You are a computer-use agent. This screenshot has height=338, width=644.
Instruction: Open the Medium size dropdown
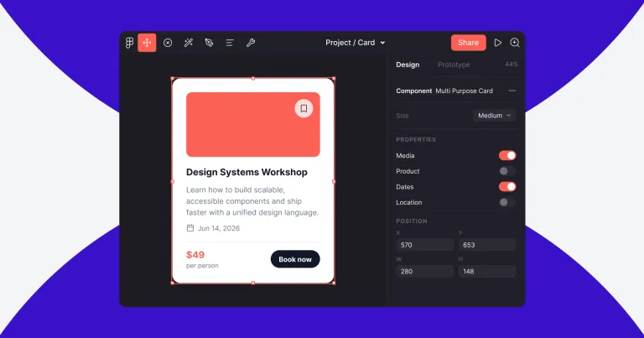pyautogui.click(x=494, y=116)
